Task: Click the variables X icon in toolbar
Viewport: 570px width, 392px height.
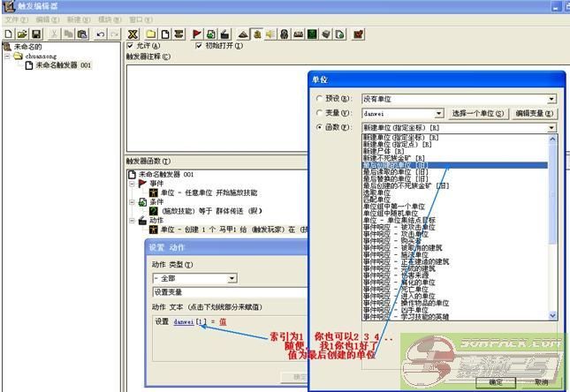Action: click(x=133, y=34)
